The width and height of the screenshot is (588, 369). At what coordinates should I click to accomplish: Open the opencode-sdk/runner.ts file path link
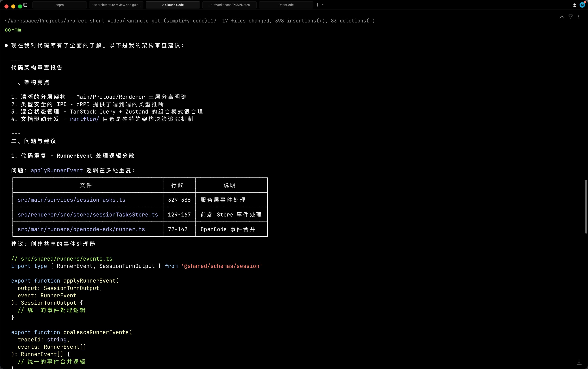click(x=81, y=229)
